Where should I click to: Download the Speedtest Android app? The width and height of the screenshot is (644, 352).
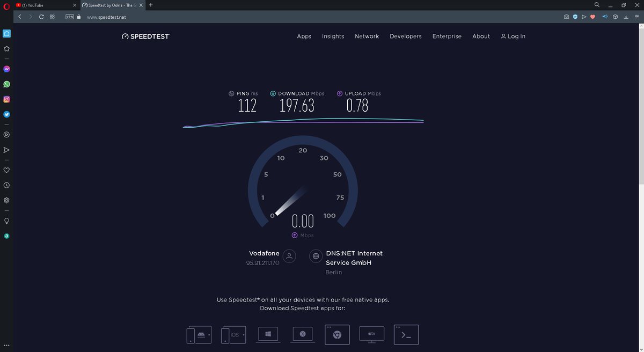tap(199, 335)
